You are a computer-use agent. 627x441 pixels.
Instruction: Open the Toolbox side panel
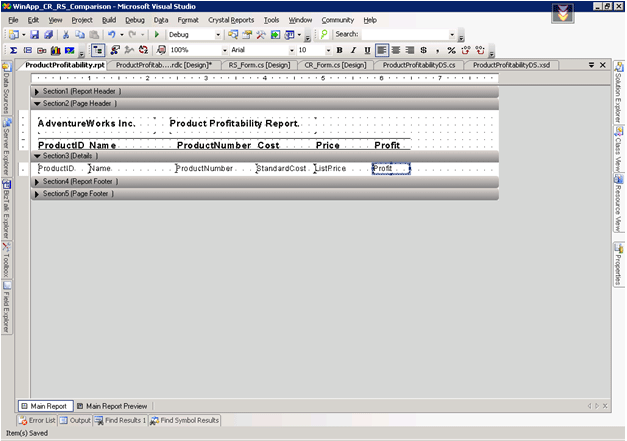tap(7, 259)
